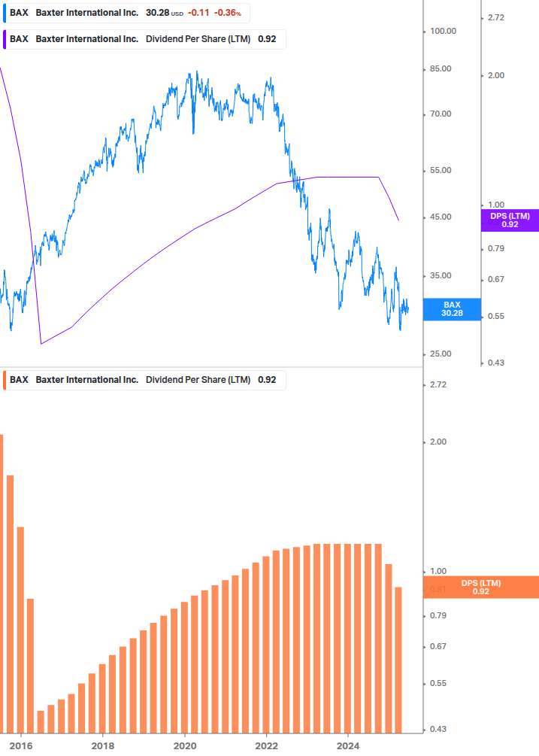
Task: Click the 30.28 USD price value
Action: (164, 13)
